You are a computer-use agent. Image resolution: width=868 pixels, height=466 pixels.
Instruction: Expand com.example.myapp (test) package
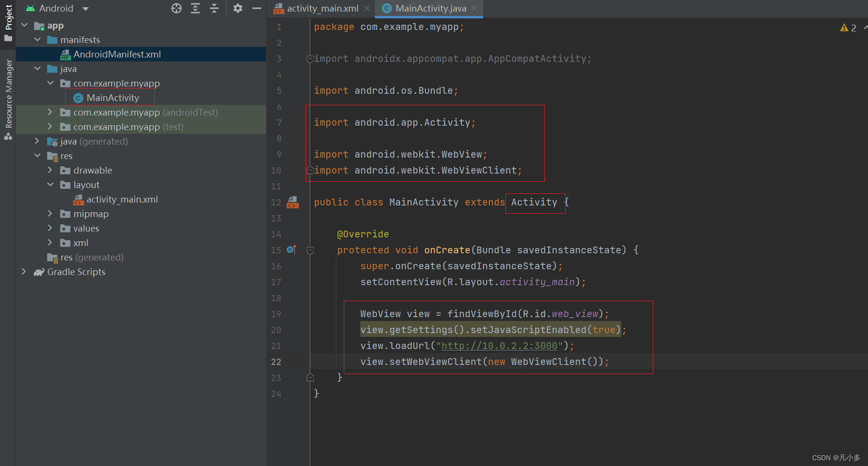coord(50,127)
